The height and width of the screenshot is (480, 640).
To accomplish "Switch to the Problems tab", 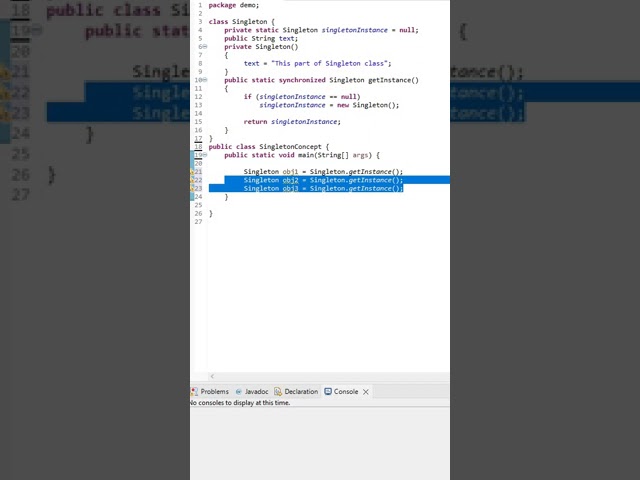I will point(210,391).
